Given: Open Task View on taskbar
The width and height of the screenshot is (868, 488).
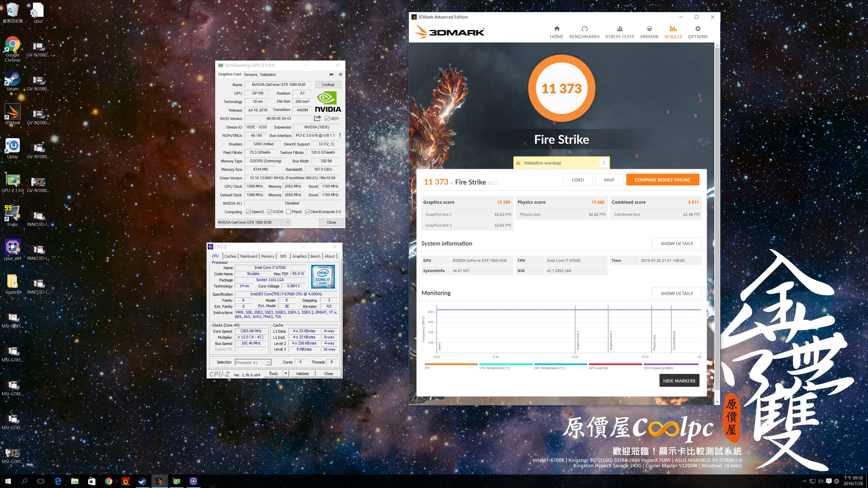Looking at the screenshot, I should click(x=41, y=481).
